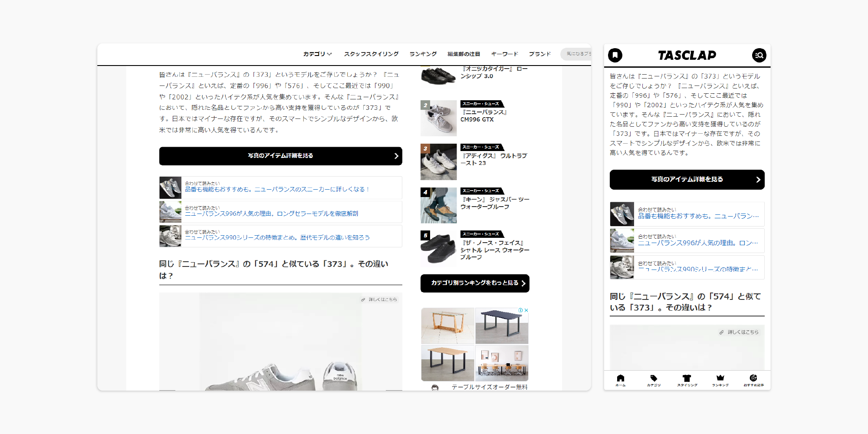The image size is (868, 434).
Task: Tap mobile thumbnail beside 996が人気の理由 link
Action: pos(622,241)
